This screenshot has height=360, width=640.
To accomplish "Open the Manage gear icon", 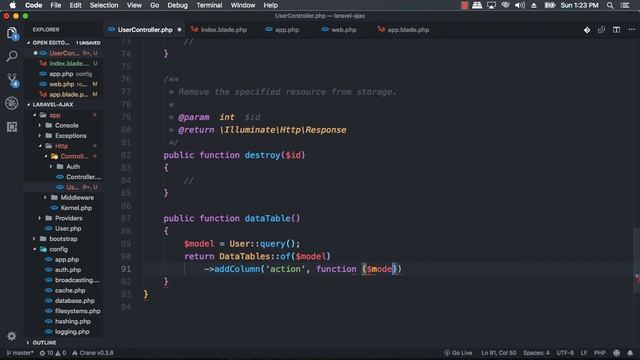I will [11, 336].
